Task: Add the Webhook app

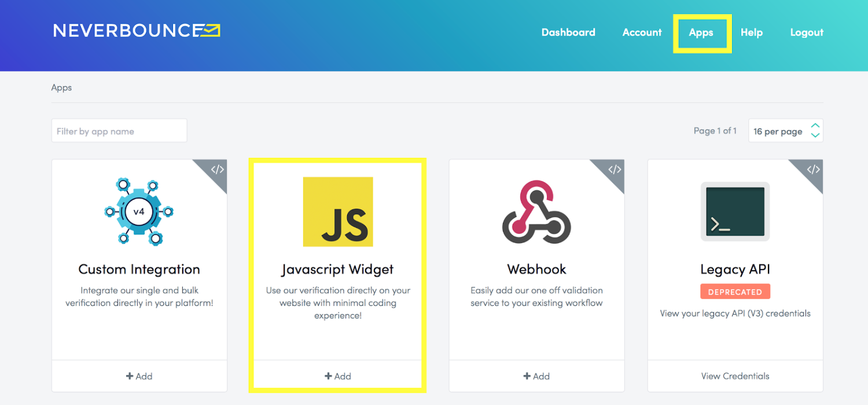Action: pyautogui.click(x=536, y=376)
